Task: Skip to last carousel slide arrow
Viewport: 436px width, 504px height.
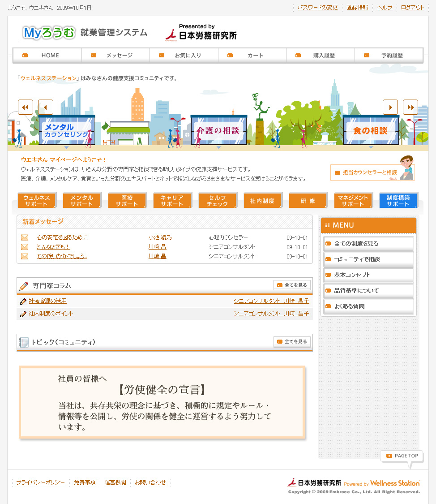Action: point(410,107)
